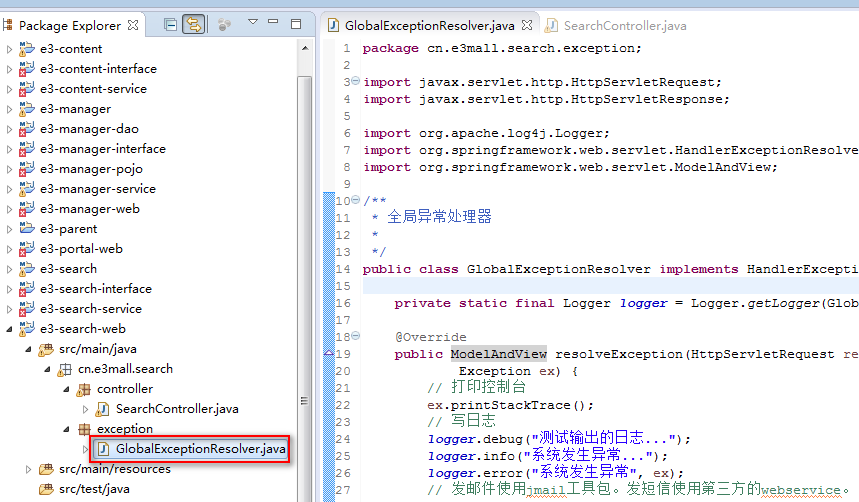
Task: Click the @Override annotation on line 18
Action: (431, 337)
